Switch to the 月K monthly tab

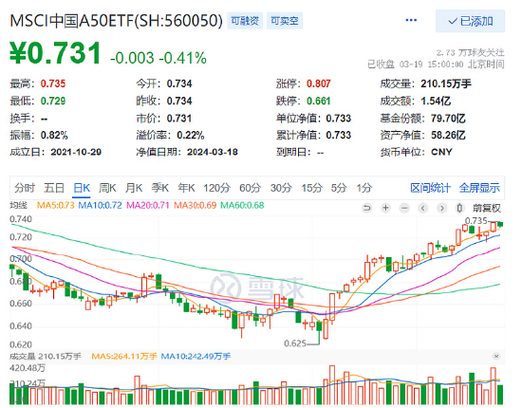tap(134, 188)
